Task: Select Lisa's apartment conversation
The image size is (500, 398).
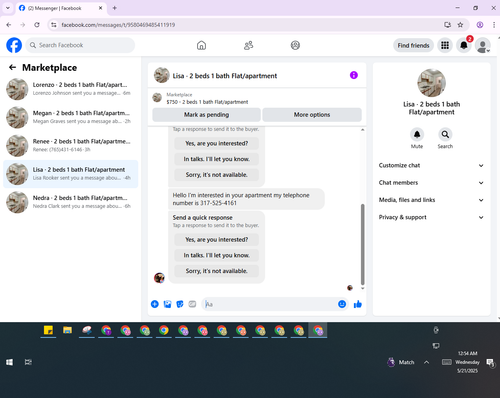Action: tap(71, 174)
